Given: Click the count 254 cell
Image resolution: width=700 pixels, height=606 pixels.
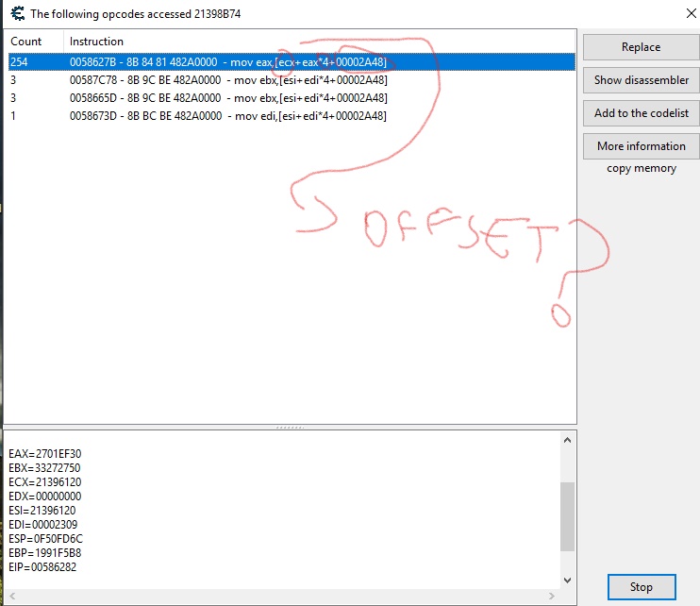Looking at the screenshot, I should coord(19,62).
